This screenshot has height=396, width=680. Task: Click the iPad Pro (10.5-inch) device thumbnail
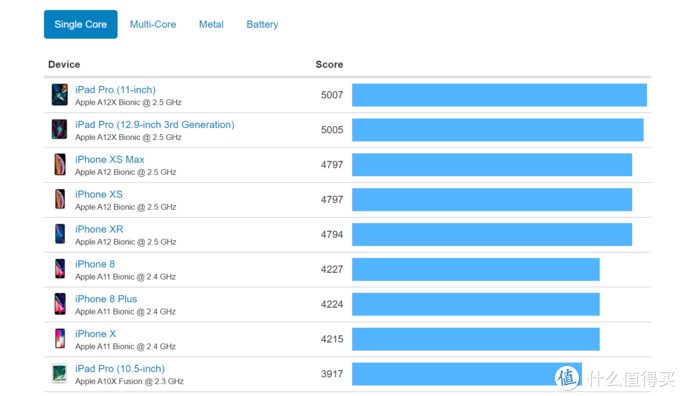(60, 374)
